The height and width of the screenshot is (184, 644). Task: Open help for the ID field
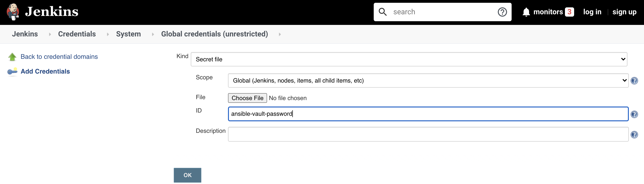(634, 114)
